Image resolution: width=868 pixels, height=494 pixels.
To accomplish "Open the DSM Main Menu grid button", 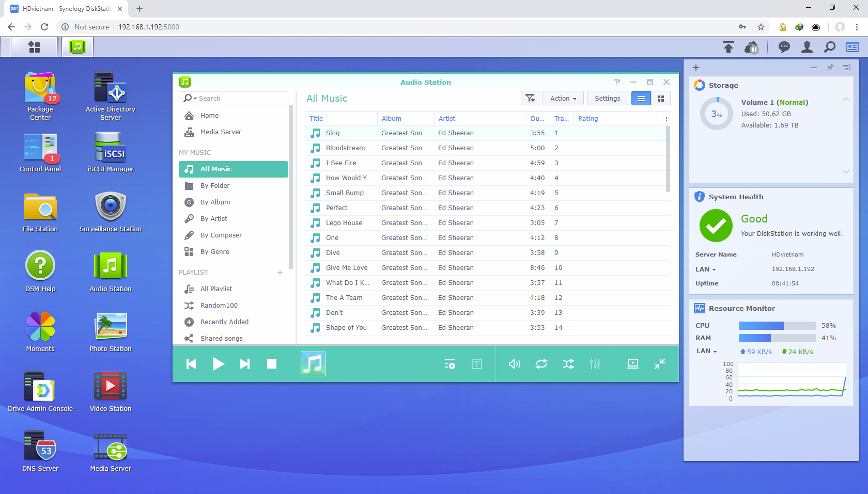I will point(34,47).
